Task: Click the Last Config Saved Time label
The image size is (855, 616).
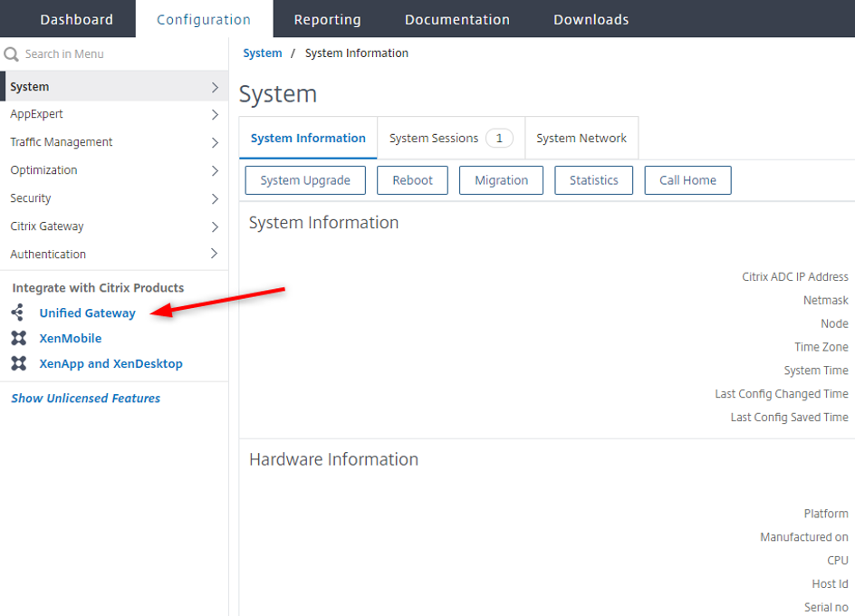Action: pos(789,418)
